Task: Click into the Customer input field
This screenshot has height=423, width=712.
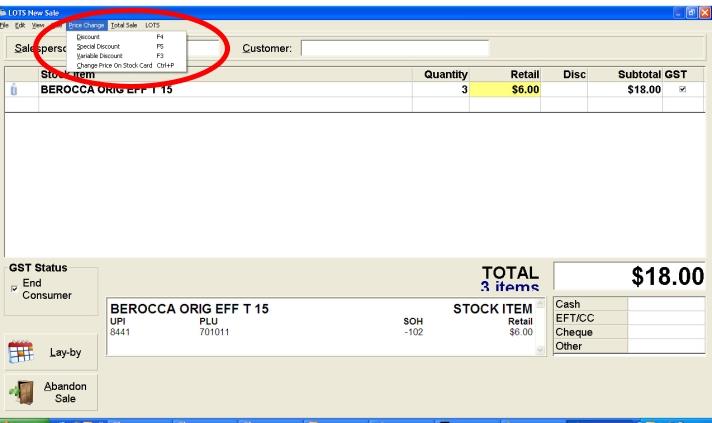Action: [x=395, y=48]
